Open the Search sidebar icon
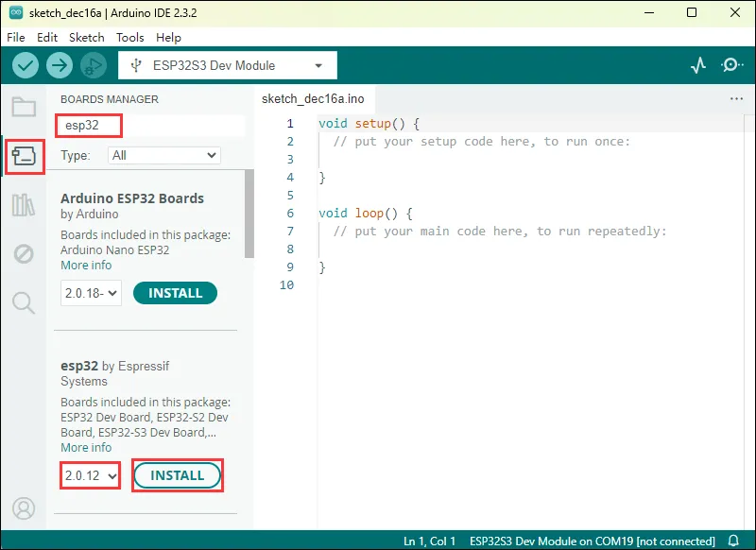756x550 pixels. (x=24, y=302)
